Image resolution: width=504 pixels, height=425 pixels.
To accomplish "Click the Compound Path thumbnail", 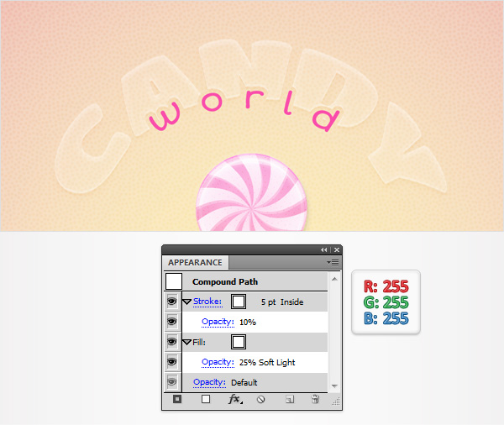I will pyautogui.click(x=174, y=281).
